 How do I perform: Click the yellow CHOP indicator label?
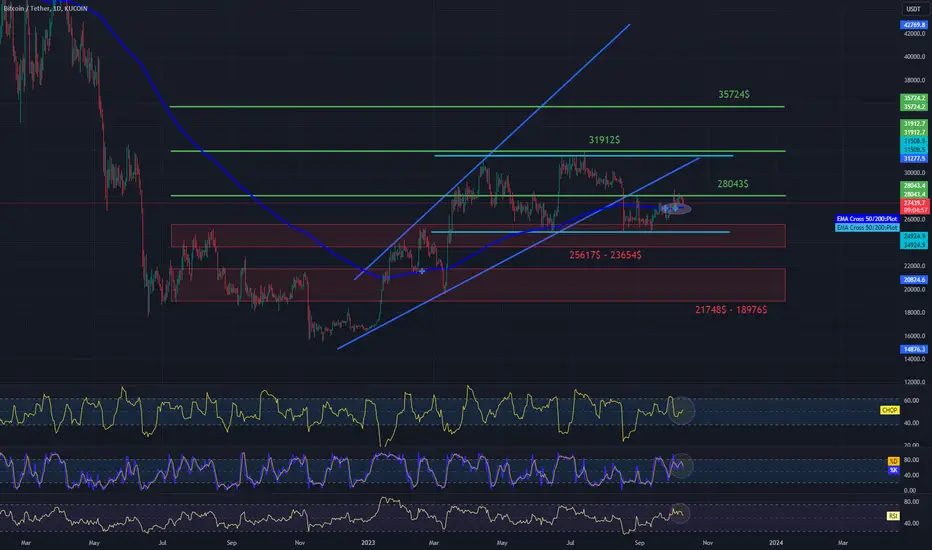click(x=889, y=410)
